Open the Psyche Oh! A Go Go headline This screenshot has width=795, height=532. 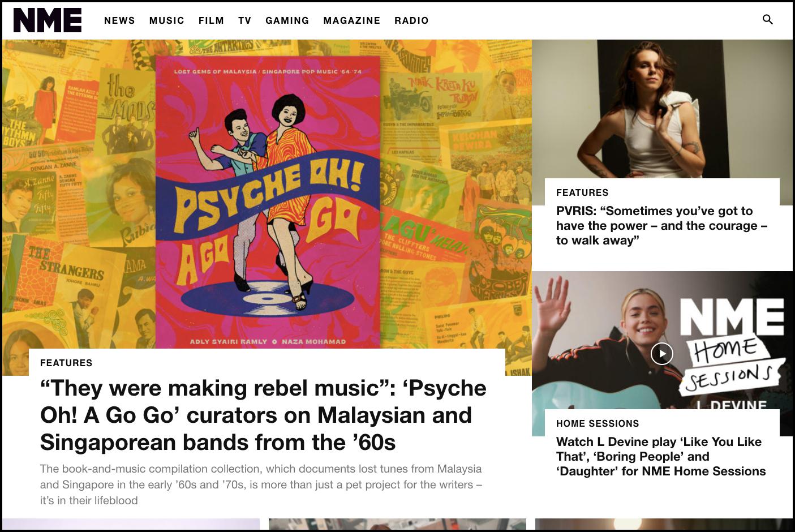[263, 415]
